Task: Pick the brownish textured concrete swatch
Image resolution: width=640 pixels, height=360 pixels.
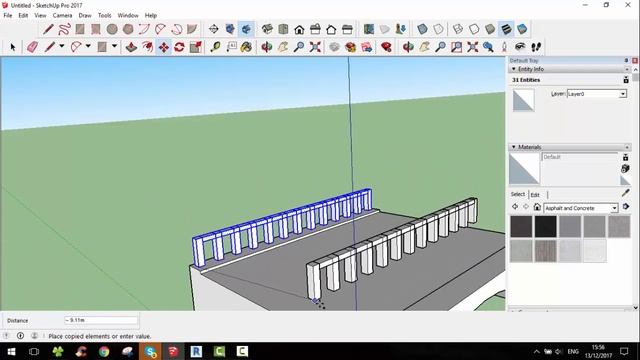Action: [x=545, y=251]
